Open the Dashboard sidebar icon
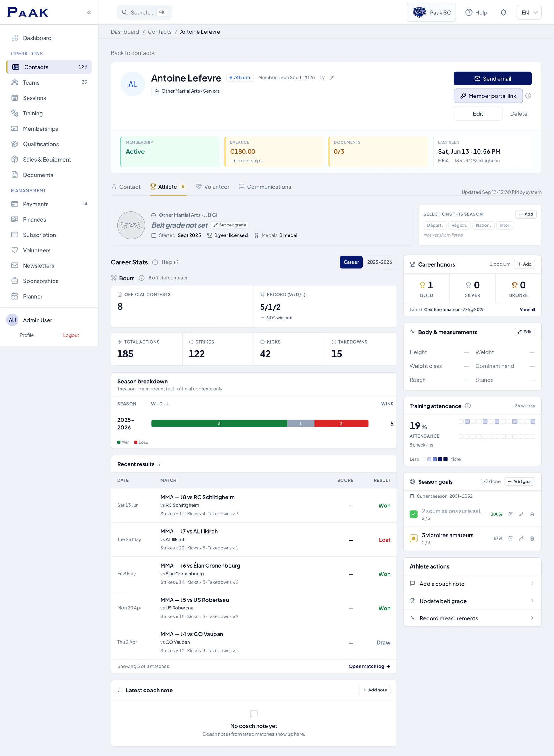 coord(14,38)
